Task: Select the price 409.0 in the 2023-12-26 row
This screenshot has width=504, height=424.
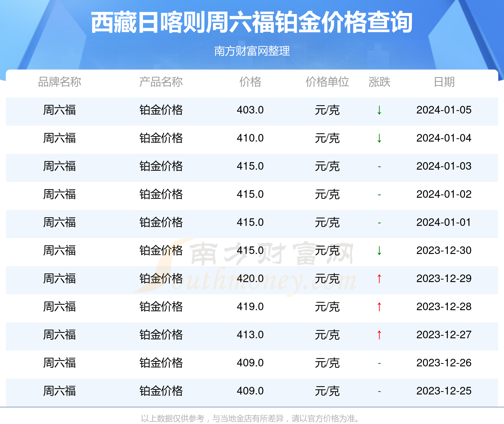Action: [x=250, y=363]
